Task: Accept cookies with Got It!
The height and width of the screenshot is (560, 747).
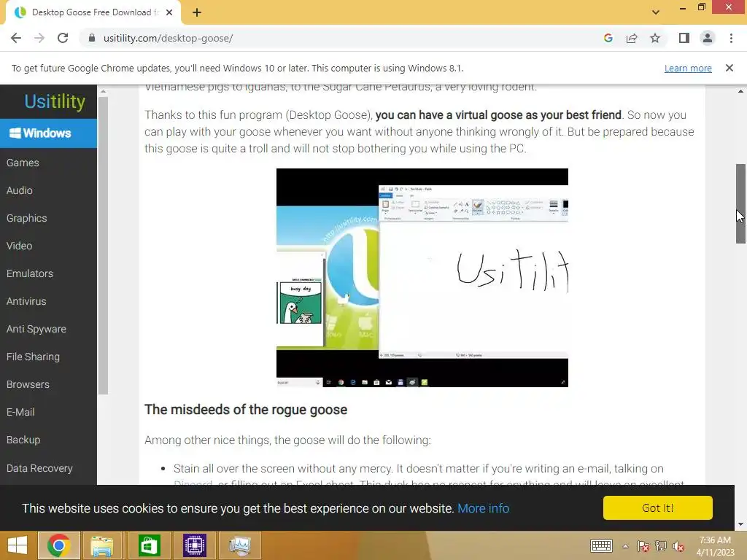Action: (x=657, y=507)
